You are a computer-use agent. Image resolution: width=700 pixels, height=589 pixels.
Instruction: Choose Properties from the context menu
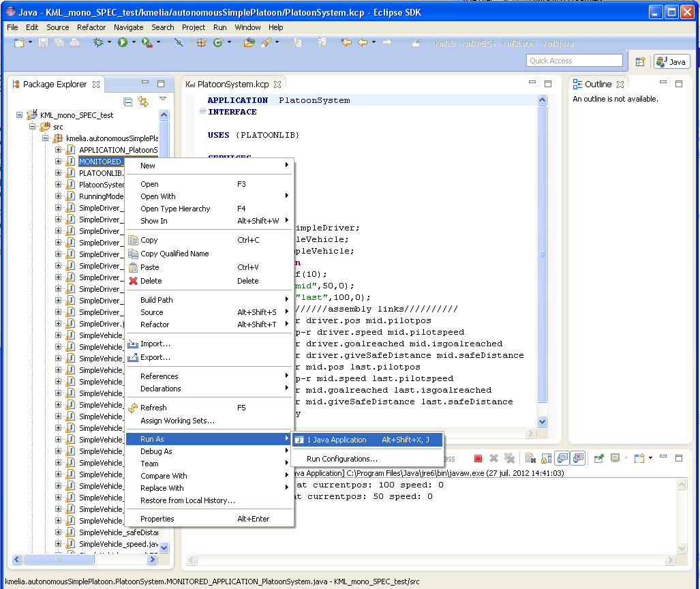[157, 519]
